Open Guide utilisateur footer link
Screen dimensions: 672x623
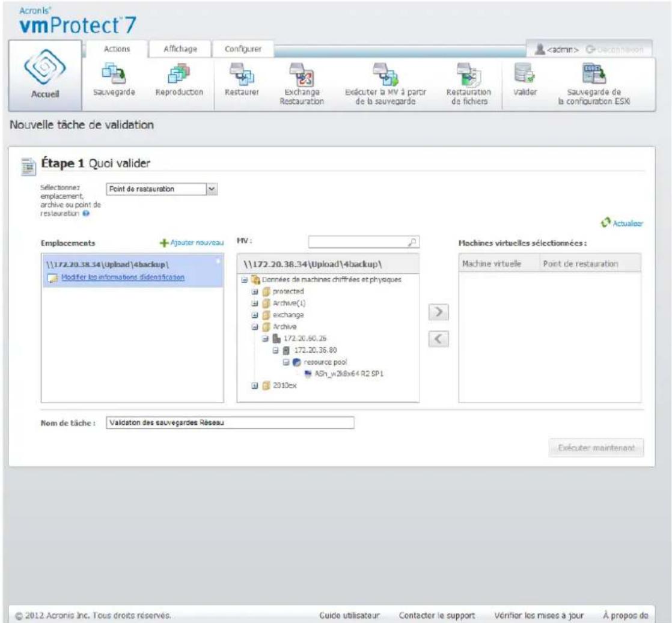pos(349,615)
